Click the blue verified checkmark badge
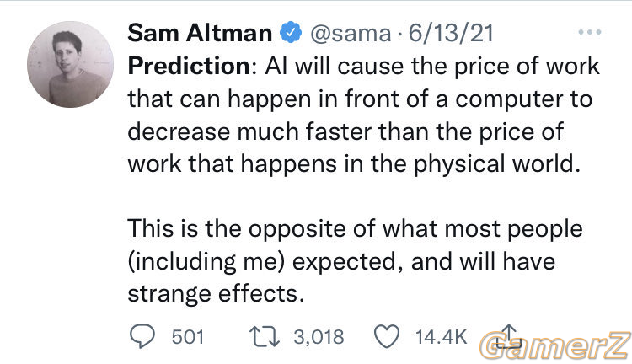 (291, 33)
